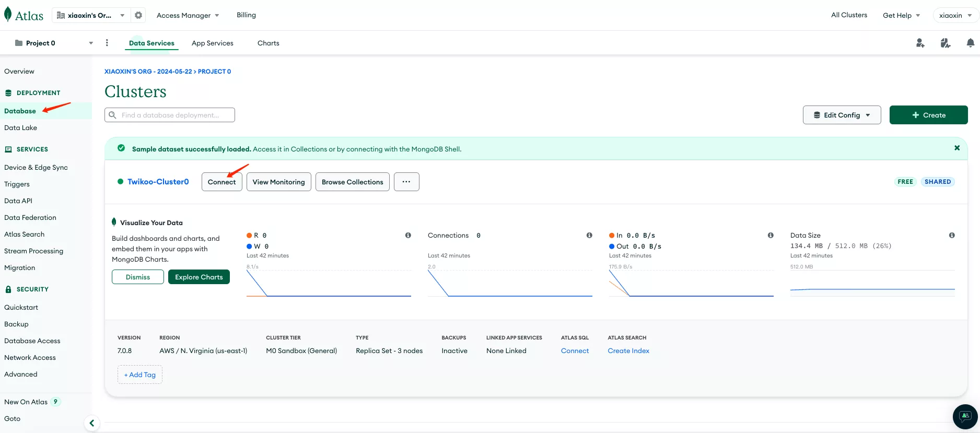Show info for Connections chart
The height and width of the screenshot is (433, 980).
pyautogui.click(x=589, y=236)
